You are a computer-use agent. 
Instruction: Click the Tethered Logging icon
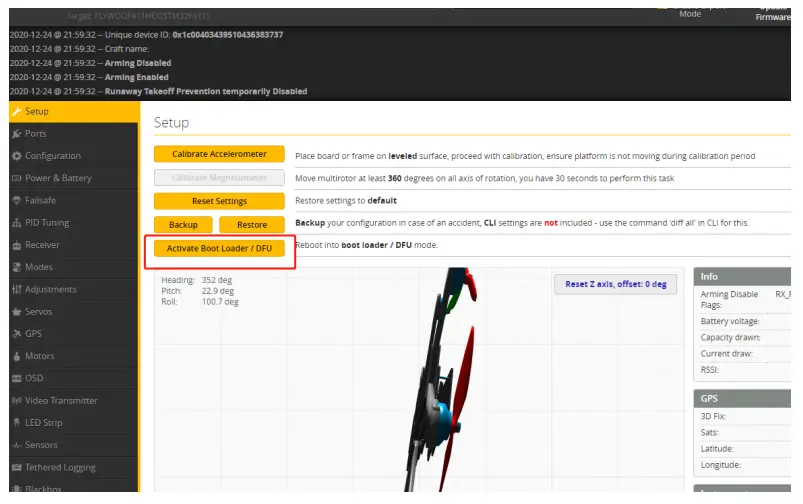click(16, 467)
